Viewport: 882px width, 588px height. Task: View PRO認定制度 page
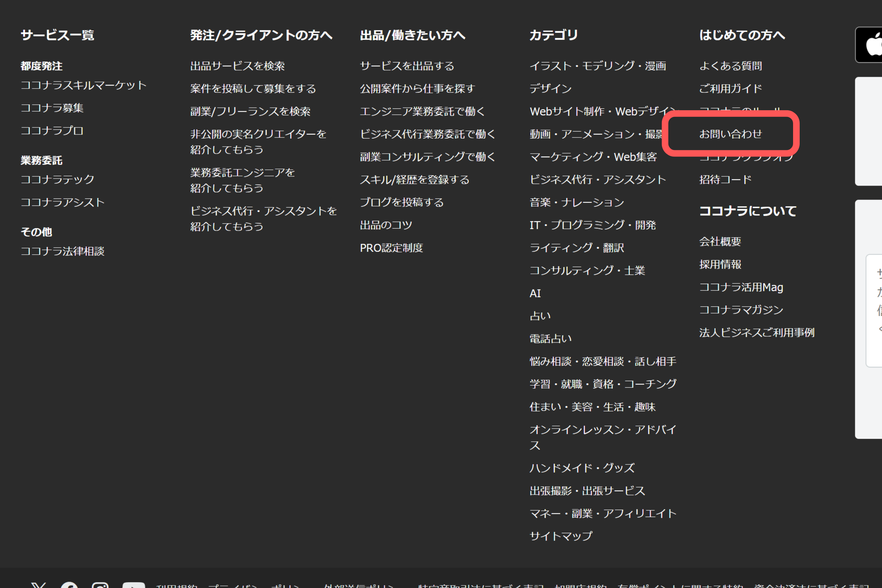[x=391, y=248]
